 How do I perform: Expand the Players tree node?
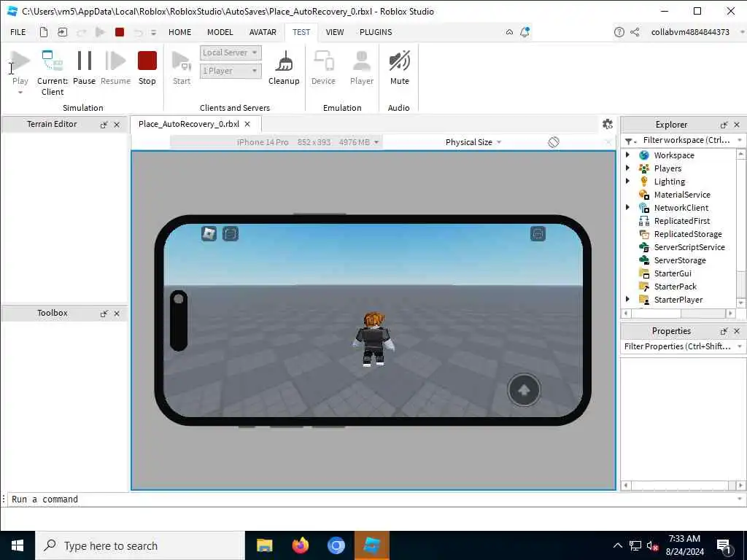click(627, 168)
